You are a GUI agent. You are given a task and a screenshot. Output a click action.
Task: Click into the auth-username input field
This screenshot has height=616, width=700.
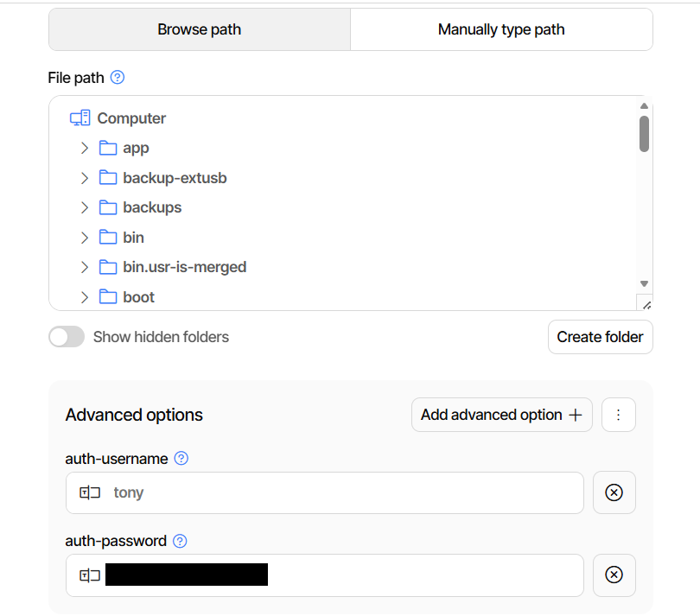325,492
